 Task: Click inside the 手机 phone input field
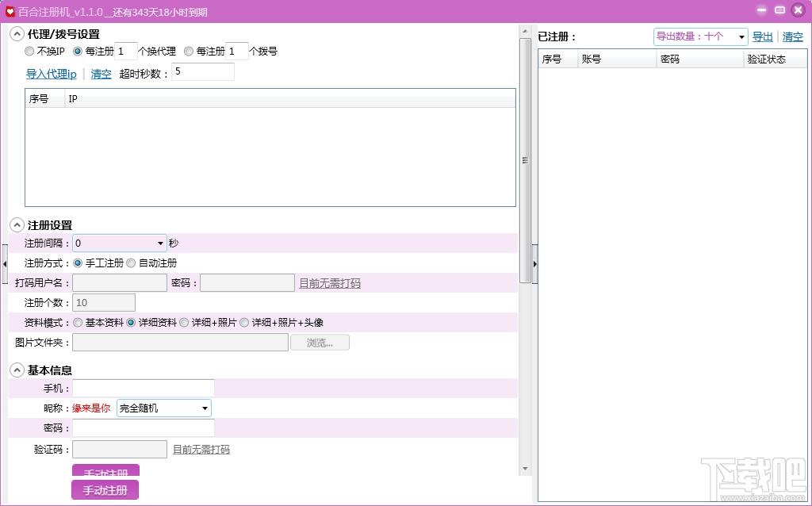[x=143, y=388]
